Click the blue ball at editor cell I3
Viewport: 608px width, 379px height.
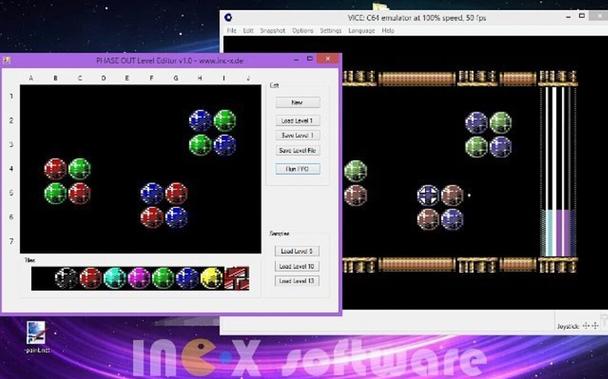225,145
